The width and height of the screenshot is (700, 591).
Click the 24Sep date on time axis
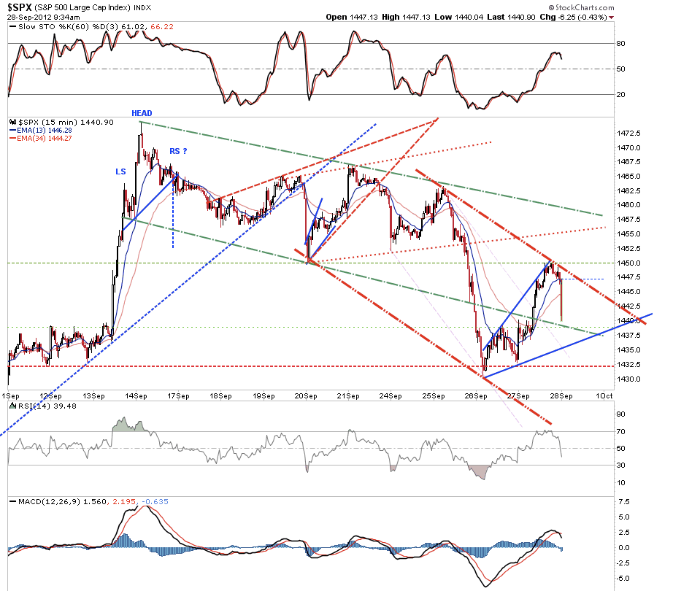coord(391,396)
